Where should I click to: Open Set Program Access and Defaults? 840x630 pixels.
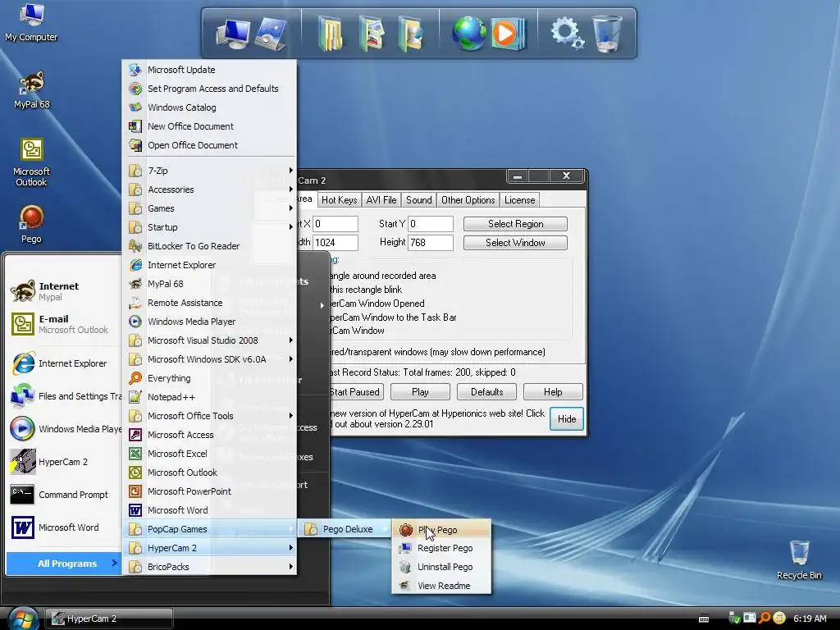[x=210, y=89]
